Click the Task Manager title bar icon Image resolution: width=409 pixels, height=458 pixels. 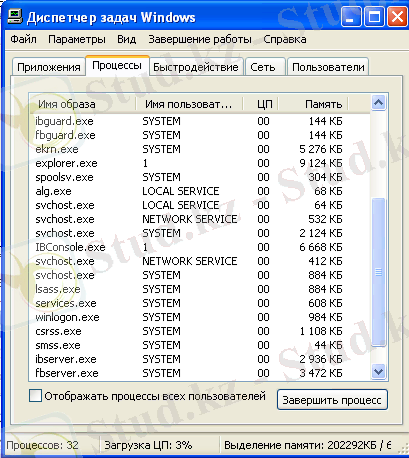[x=15, y=17]
